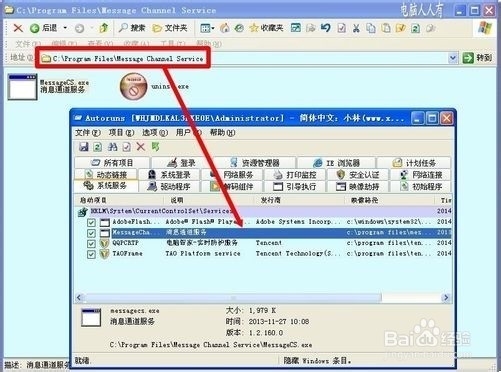This screenshot has width=501, height=372.
Task: Go up one folder level
Action: click(104, 28)
